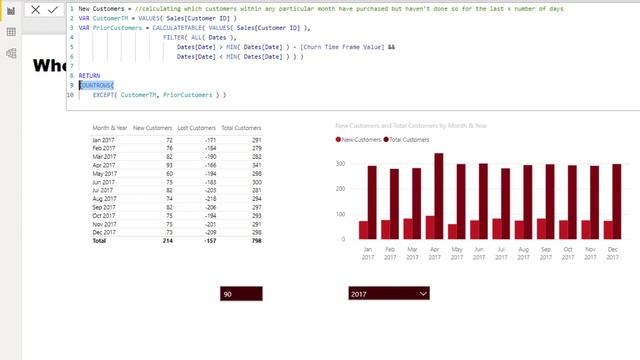The image size is (640, 360).
Task: Select the tall Apr 2017 Total Customers bar
Action: point(439,196)
